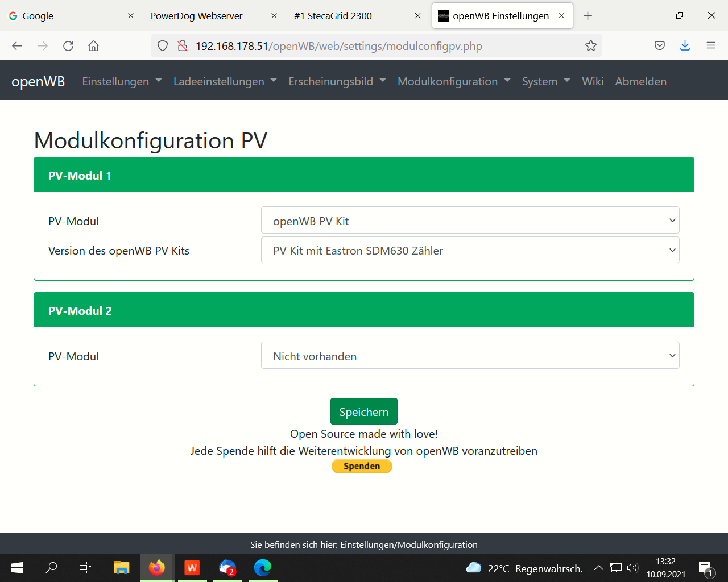728x582 pixels.
Task: Close the PowerDog Webserver tab
Action: (274, 16)
